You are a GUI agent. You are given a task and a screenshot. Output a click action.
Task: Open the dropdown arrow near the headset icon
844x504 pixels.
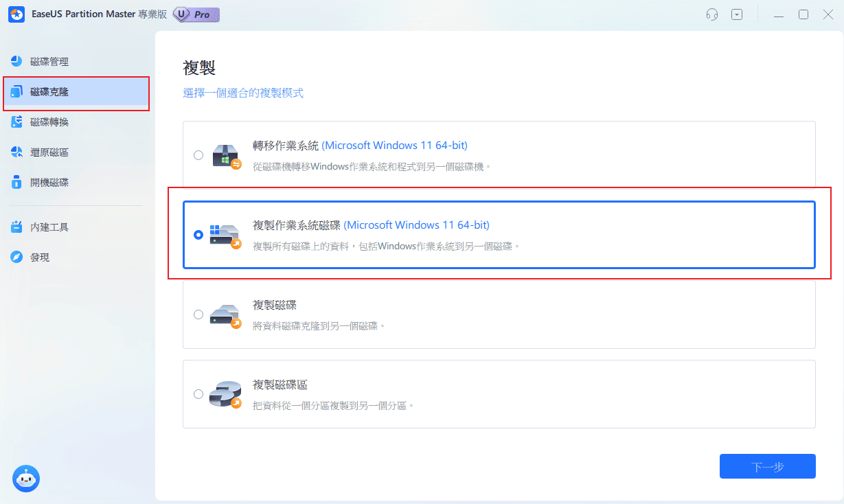tap(737, 14)
